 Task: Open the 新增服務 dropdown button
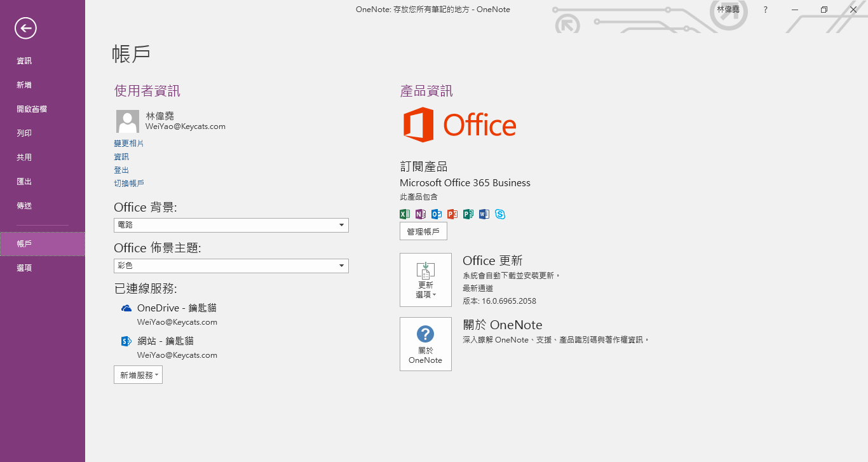coord(138,375)
